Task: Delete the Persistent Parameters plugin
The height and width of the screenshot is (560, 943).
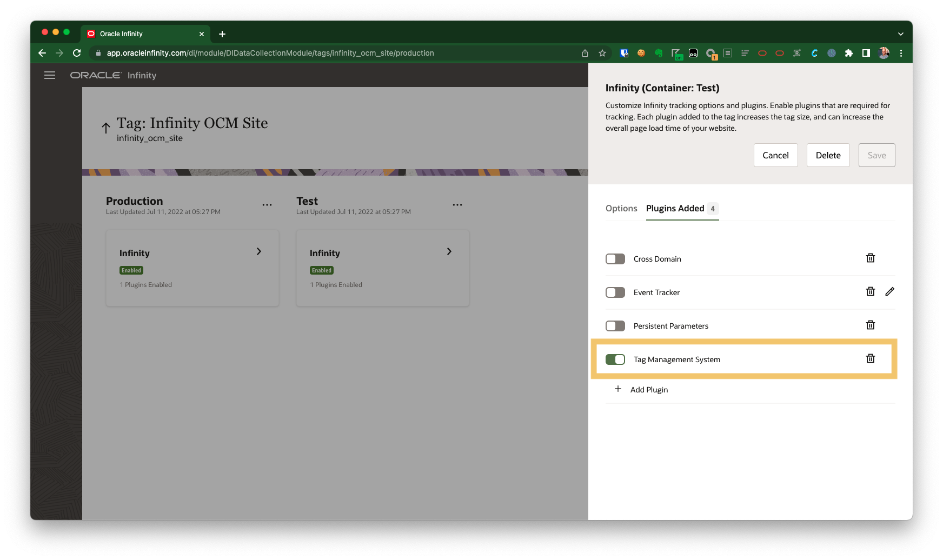Action: pos(870,325)
